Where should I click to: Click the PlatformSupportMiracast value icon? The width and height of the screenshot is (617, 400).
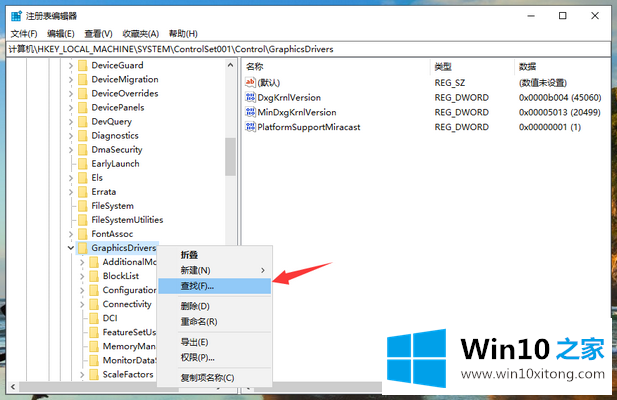[250, 128]
